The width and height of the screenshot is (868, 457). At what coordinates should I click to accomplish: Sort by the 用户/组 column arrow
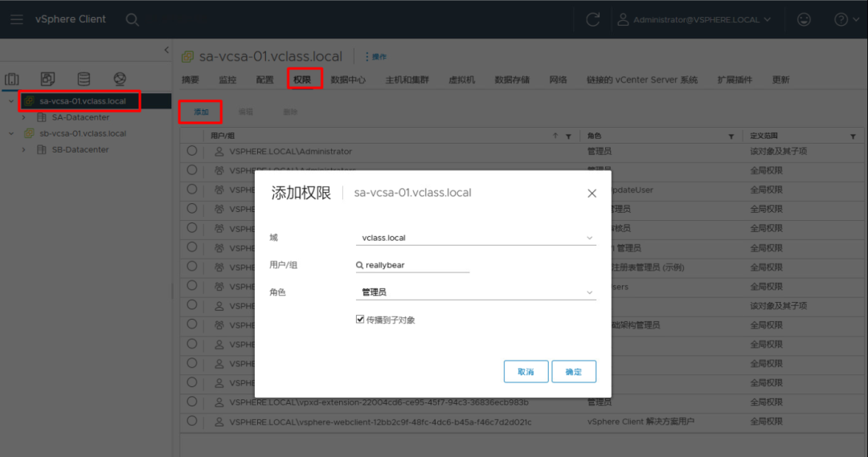tap(555, 136)
